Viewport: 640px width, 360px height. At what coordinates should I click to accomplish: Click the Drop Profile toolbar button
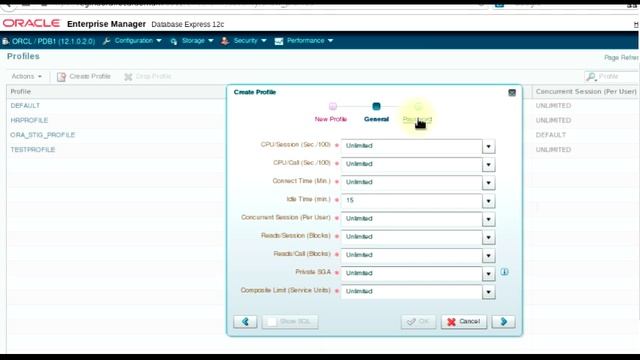(x=148, y=76)
